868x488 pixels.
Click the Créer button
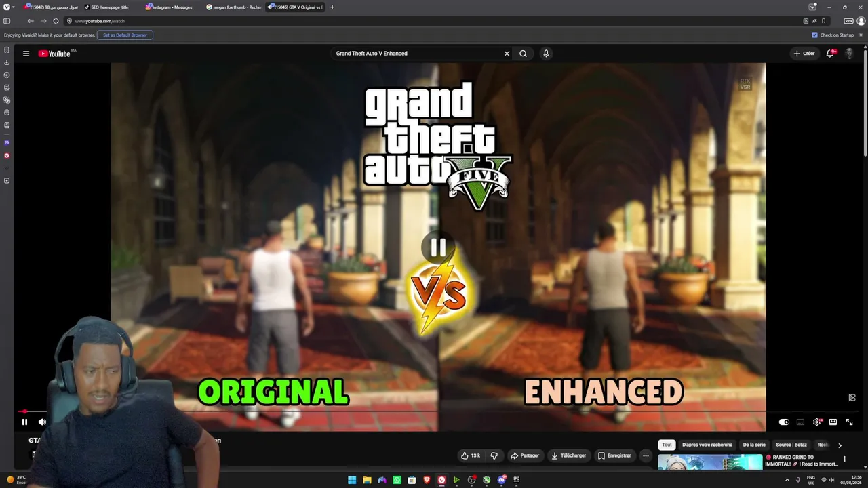[x=804, y=54]
